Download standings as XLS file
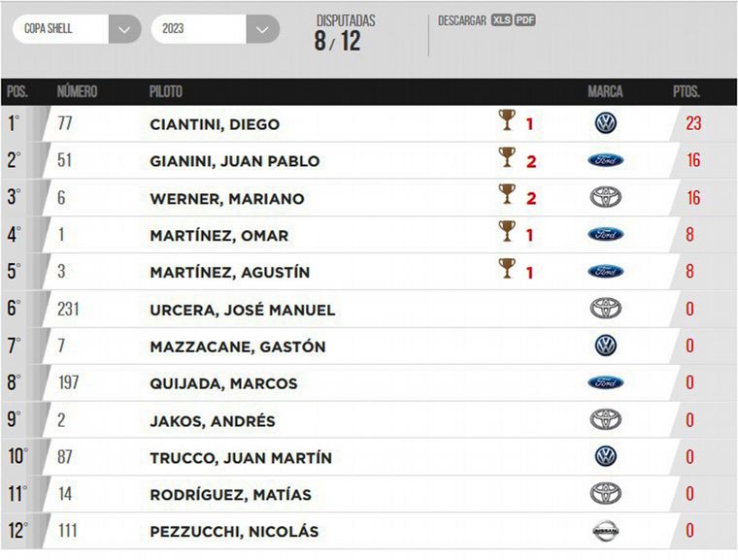 click(501, 20)
